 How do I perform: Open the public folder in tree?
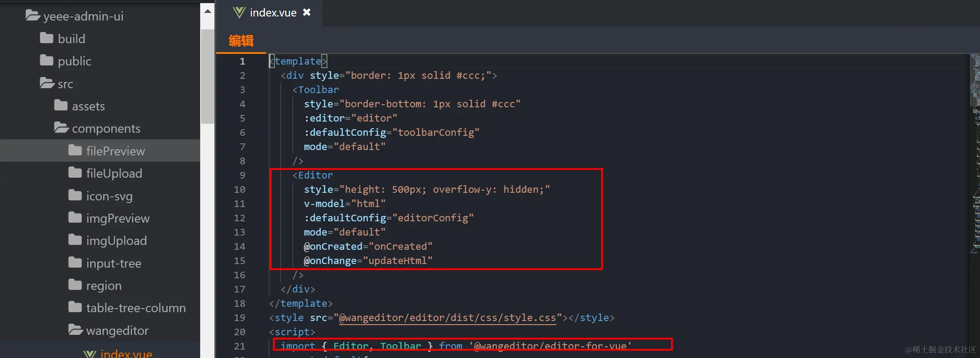click(x=74, y=61)
